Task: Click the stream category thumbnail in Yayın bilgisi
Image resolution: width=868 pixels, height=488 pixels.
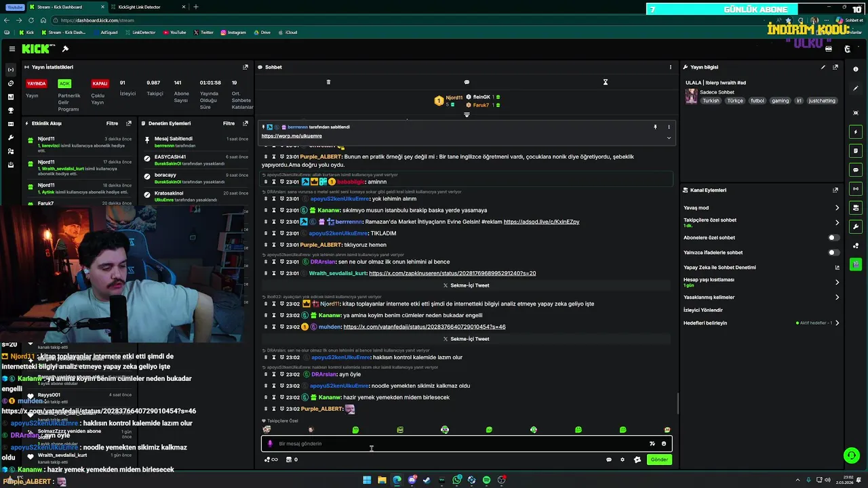Action: coord(691,96)
